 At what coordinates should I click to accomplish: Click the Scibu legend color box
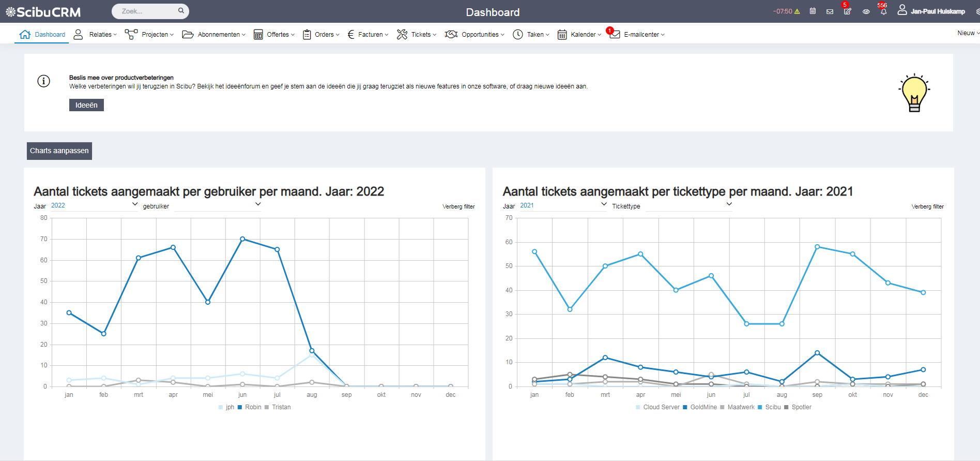760,407
